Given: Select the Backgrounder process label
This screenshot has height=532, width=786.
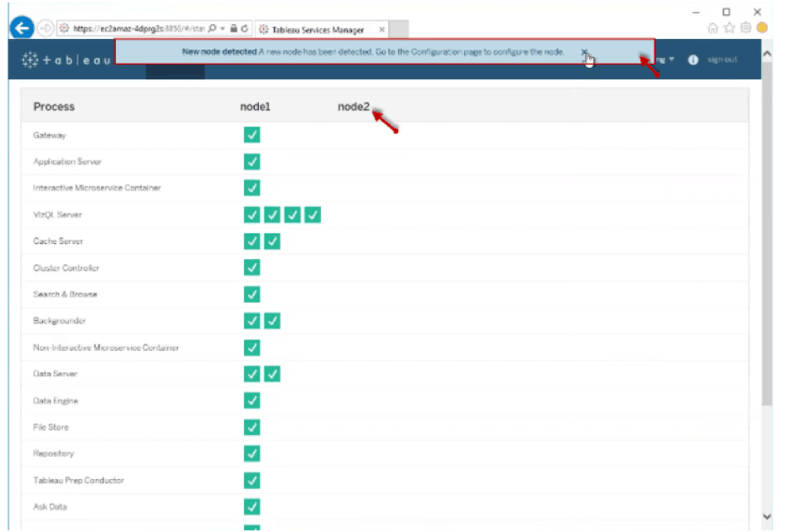Looking at the screenshot, I should click(x=59, y=321).
